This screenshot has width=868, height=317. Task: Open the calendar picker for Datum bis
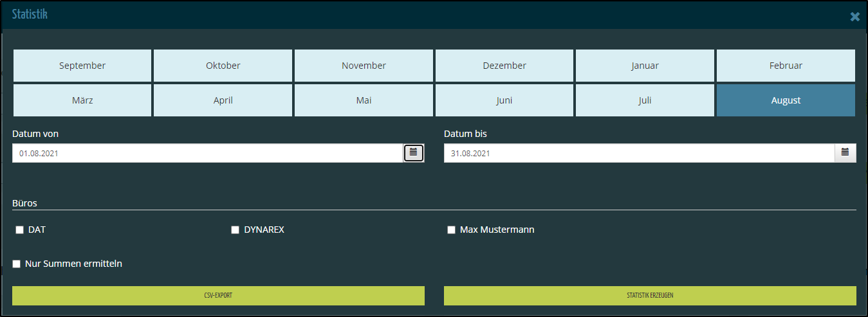(x=845, y=153)
